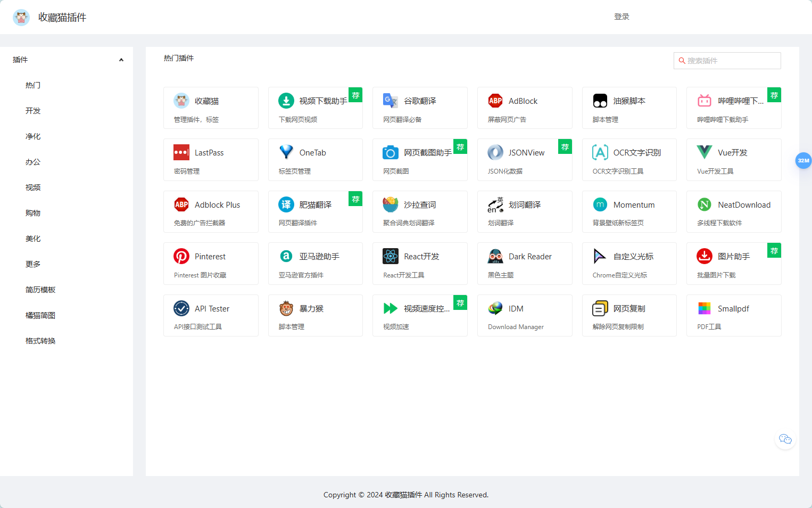Click the blue 32M floating badge
Image resolution: width=812 pixels, height=508 pixels.
(803, 160)
